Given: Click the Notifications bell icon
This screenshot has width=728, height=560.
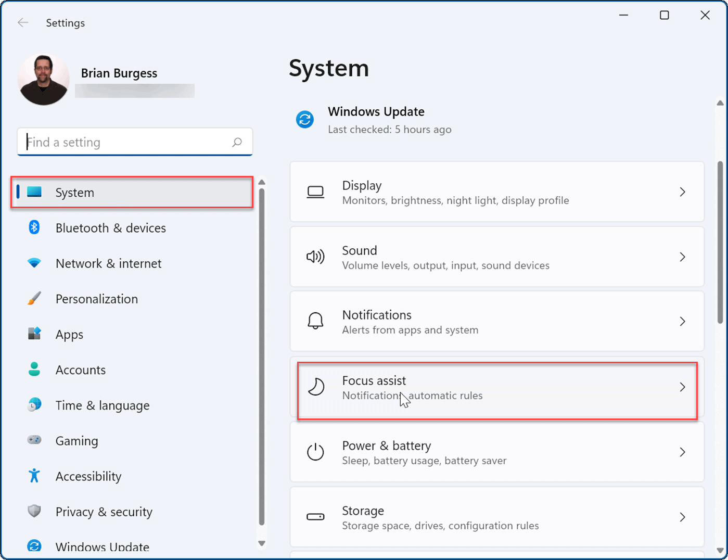Looking at the screenshot, I should 315,321.
